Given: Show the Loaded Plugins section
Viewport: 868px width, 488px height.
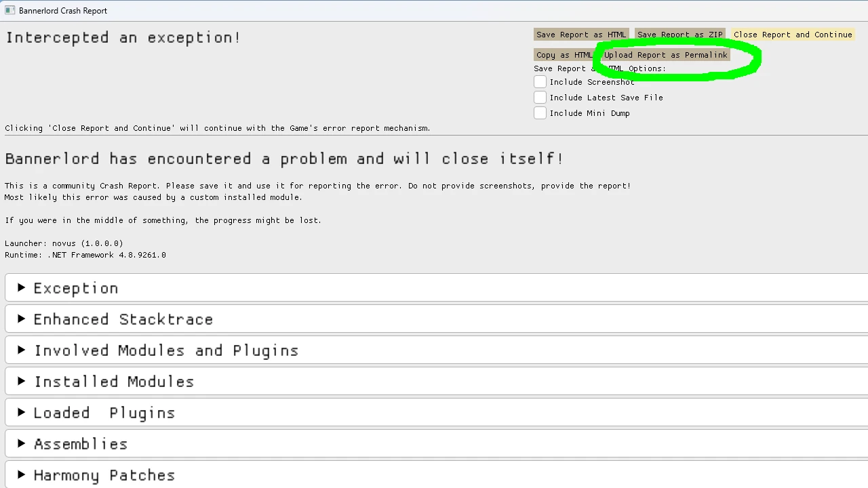Looking at the screenshot, I should 436,413.
